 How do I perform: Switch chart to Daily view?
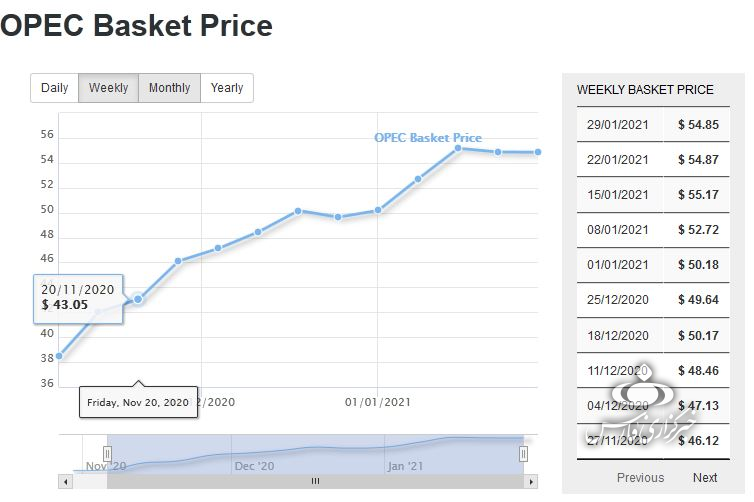click(x=55, y=88)
